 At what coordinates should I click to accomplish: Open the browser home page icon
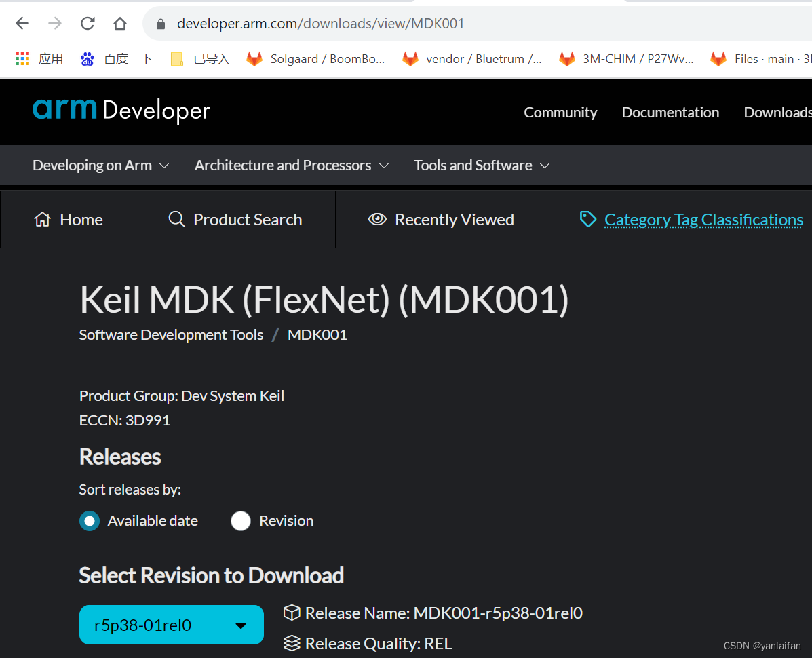(120, 23)
